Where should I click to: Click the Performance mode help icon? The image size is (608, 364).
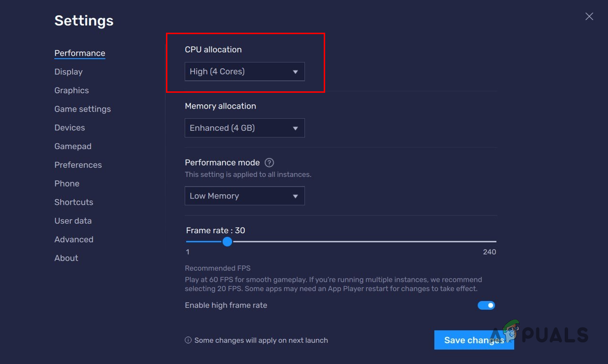click(269, 163)
